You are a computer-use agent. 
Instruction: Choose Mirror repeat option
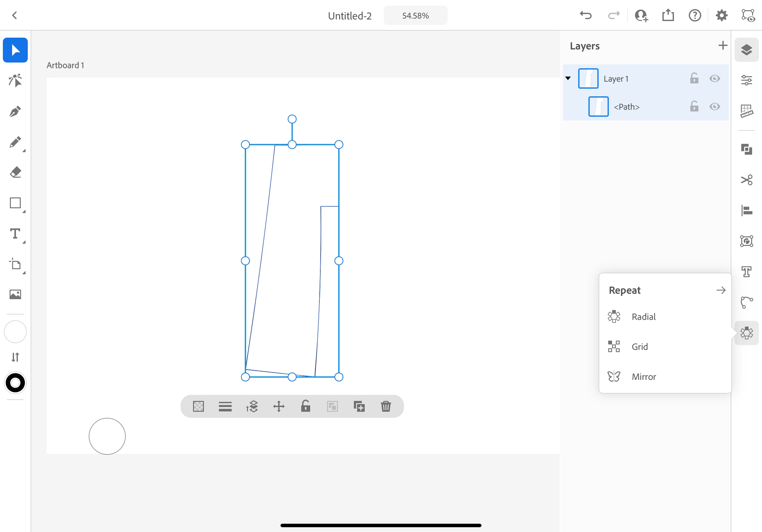click(x=643, y=377)
